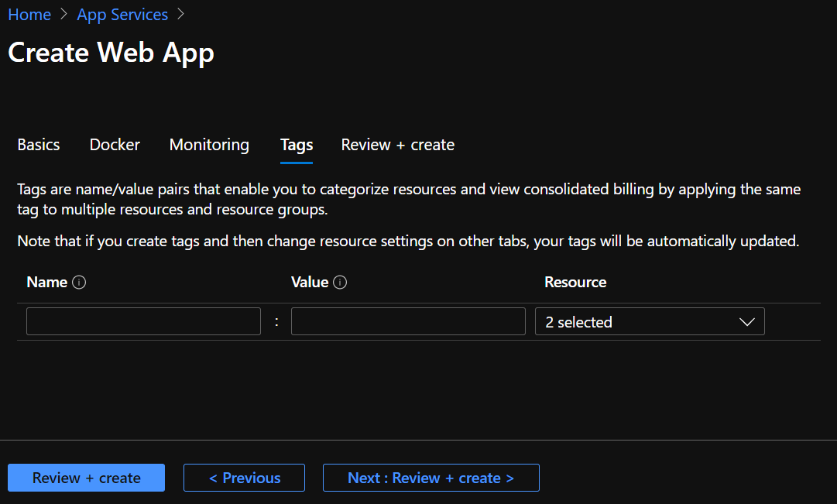Focus the tag Name input field
The image size is (837, 504).
coord(143,321)
